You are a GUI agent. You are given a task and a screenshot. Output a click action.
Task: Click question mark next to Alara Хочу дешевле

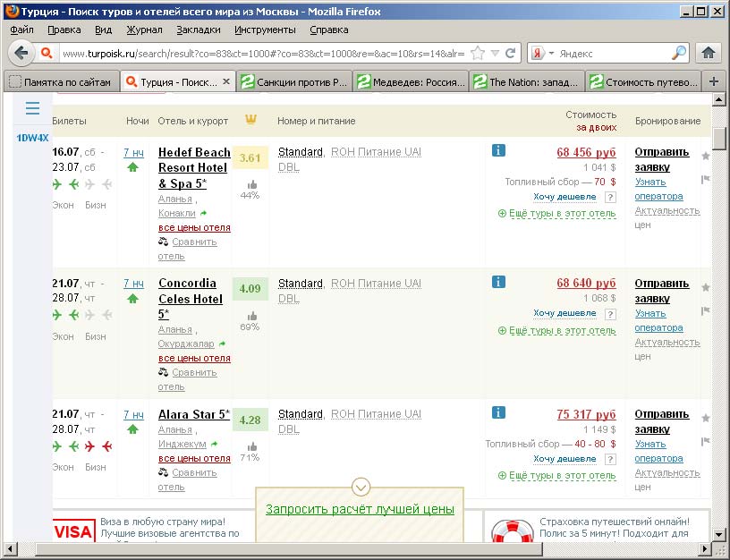point(610,460)
